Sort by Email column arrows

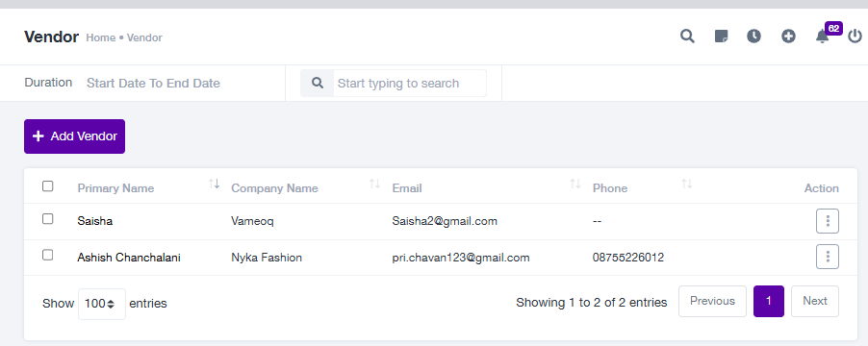point(575,184)
